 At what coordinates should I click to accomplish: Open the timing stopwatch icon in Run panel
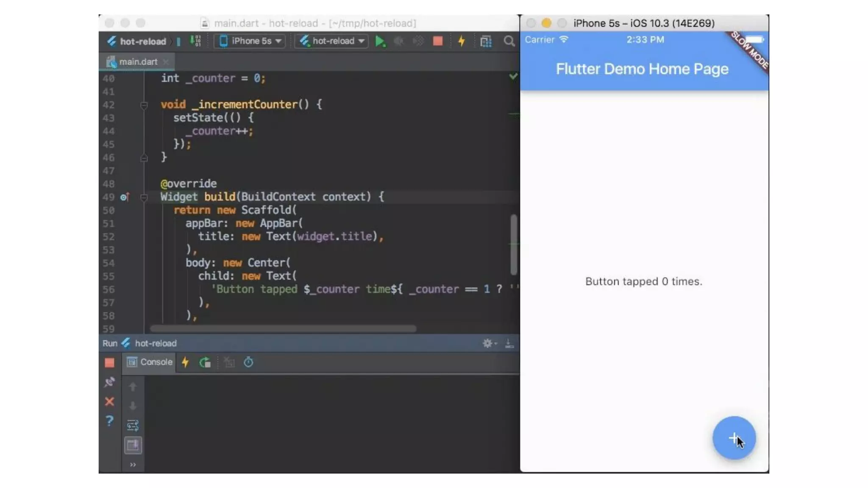[x=248, y=362]
